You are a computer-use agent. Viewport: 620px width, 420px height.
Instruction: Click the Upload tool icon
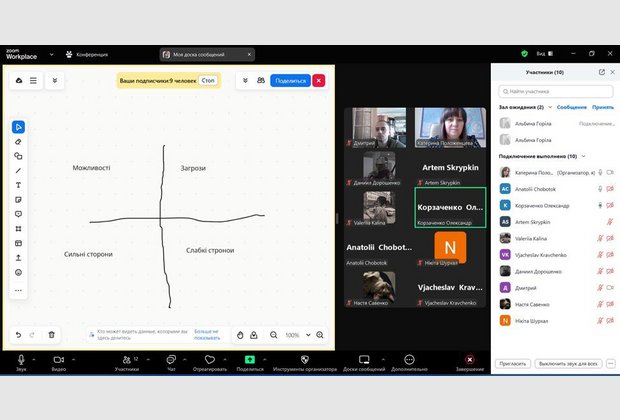click(x=18, y=258)
